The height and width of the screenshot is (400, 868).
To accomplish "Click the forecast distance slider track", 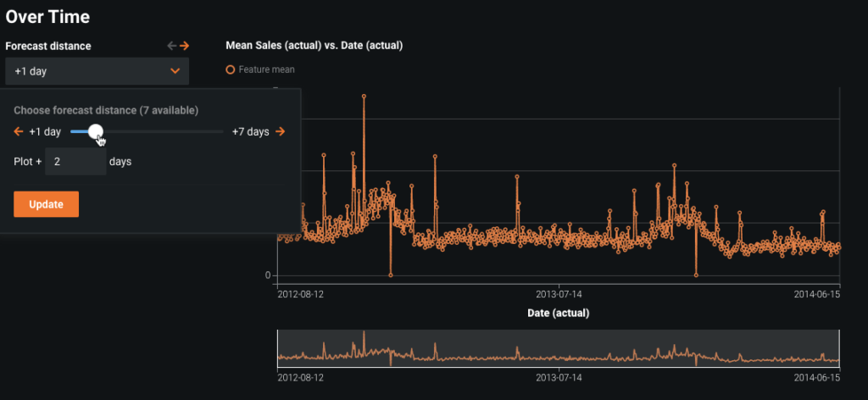I will click(x=147, y=131).
